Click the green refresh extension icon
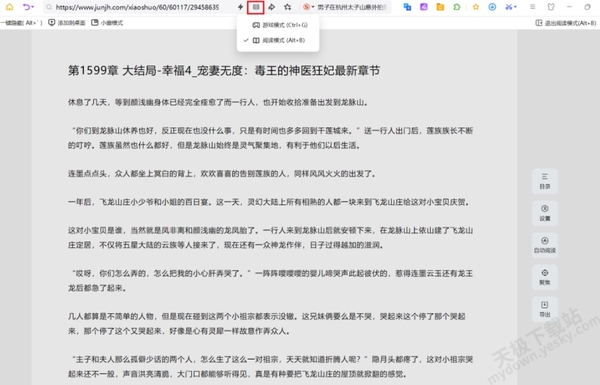 (x=457, y=7)
